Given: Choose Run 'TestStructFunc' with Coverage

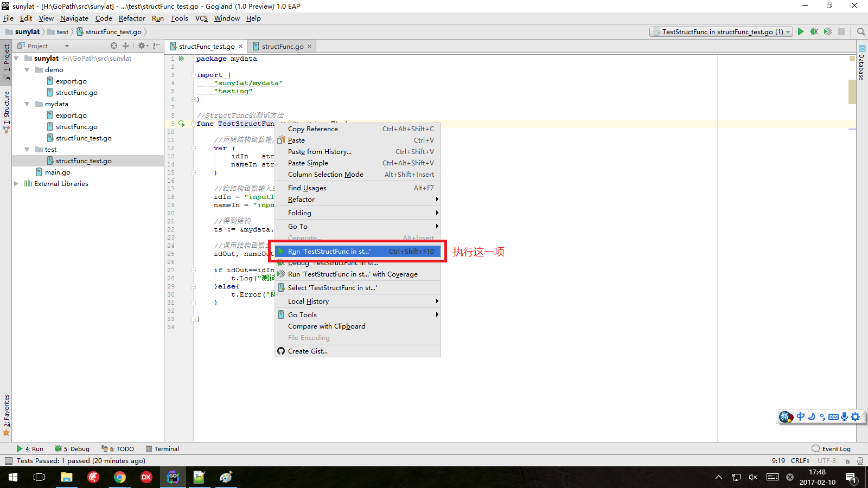Looking at the screenshot, I should [358, 274].
